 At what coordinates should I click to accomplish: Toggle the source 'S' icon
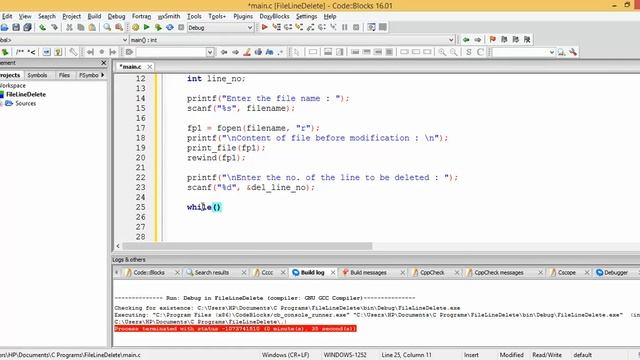(x=469, y=52)
